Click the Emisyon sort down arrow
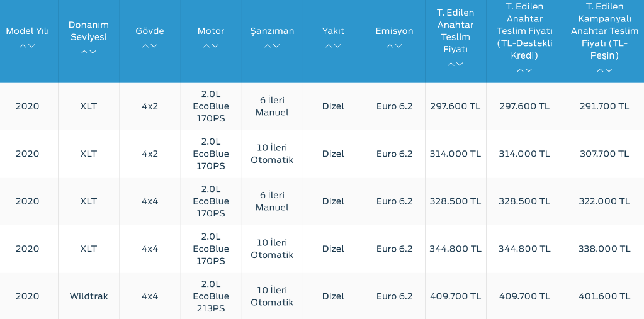The image size is (644, 319). 398,46
